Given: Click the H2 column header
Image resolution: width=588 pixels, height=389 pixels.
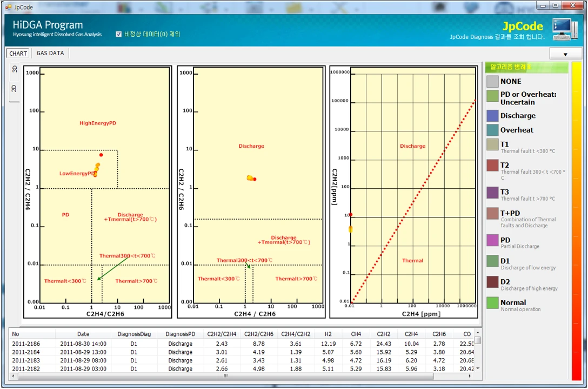Looking at the screenshot, I should pyautogui.click(x=328, y=334).
